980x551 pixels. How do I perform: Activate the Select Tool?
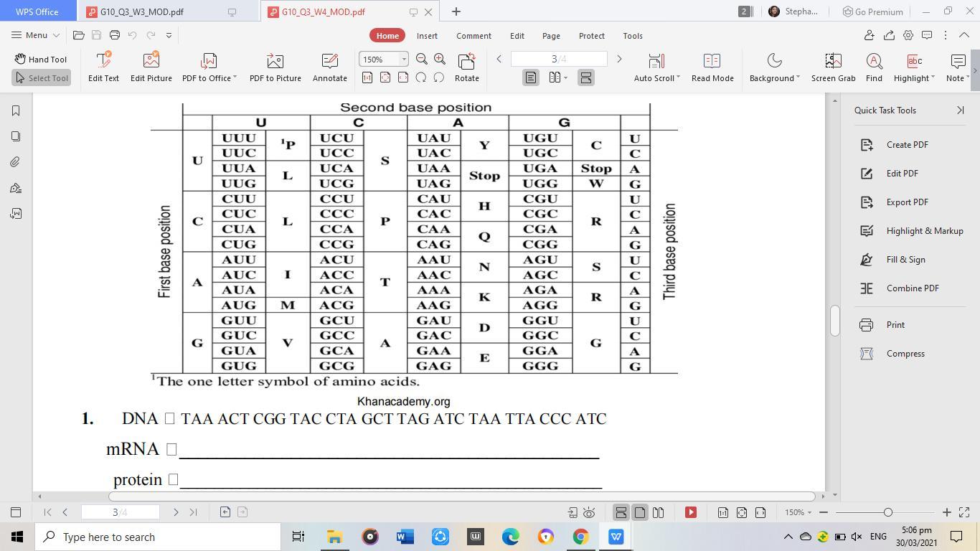41,77
